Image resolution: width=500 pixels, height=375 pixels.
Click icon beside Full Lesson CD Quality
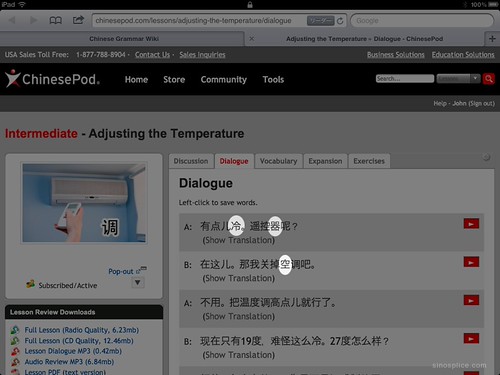click(x=15, y=341)
